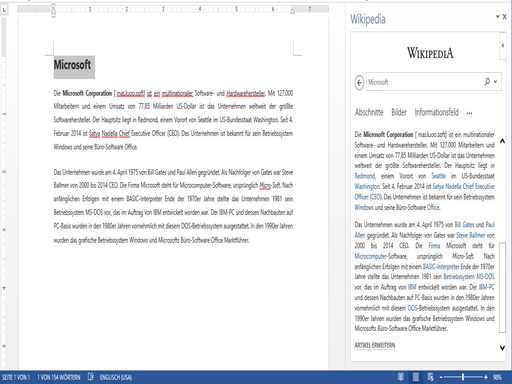
Task: Switch to Read Mode view icon
Action: point(401,377)
